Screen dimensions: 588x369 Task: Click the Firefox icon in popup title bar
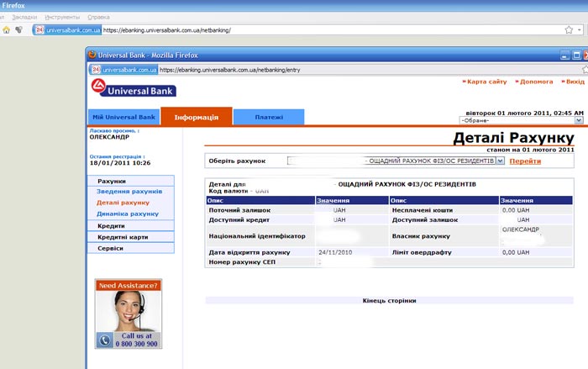[x=92, y=55]
